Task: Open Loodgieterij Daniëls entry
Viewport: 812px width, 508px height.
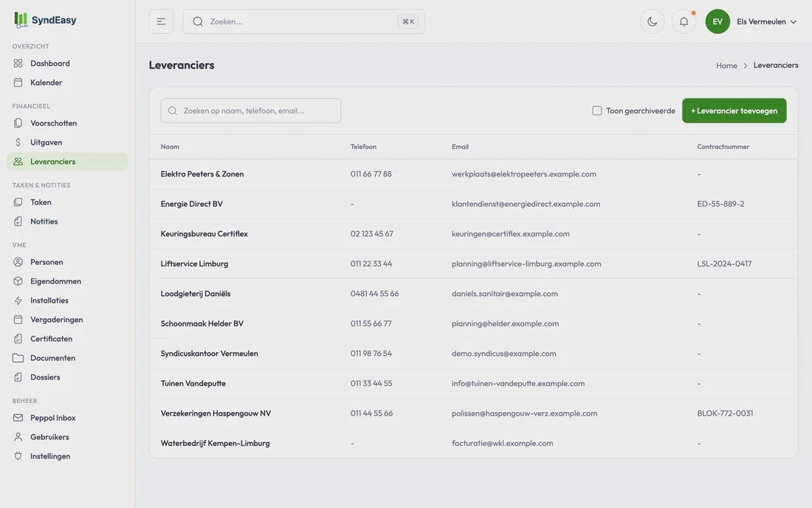Action: coord(195,294)
